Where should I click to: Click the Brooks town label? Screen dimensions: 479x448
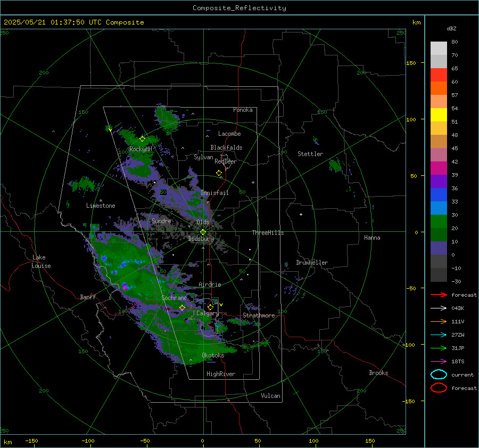click(x=378, y=373)
